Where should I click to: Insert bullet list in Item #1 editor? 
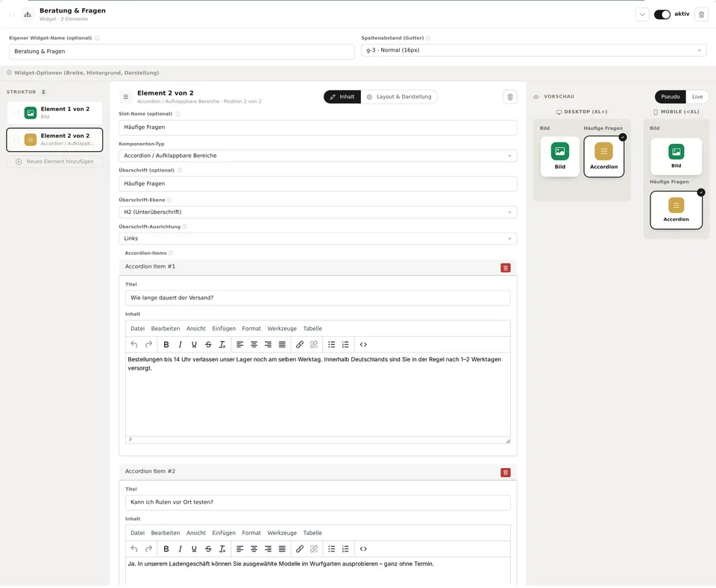(x=331, y=344)
